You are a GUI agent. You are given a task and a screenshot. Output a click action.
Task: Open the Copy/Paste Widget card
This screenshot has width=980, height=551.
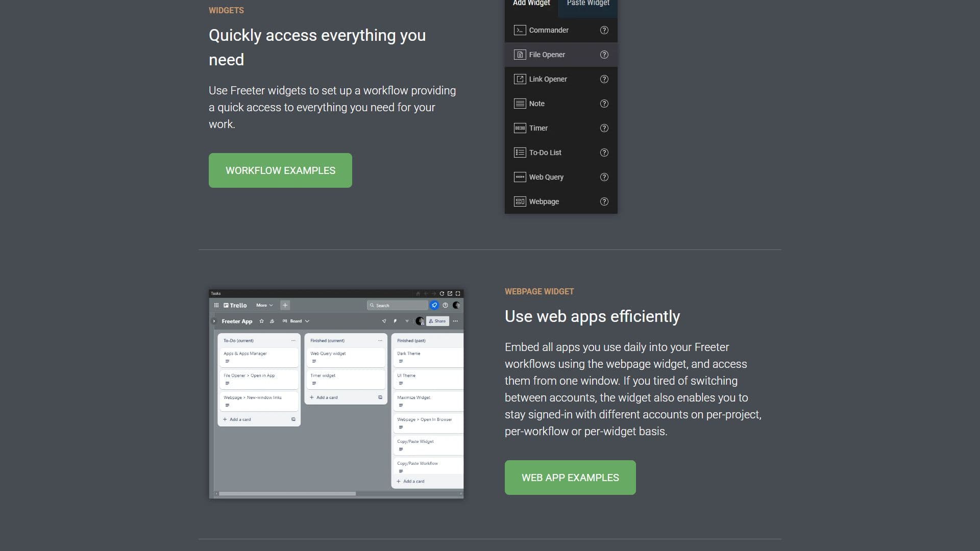428,445
